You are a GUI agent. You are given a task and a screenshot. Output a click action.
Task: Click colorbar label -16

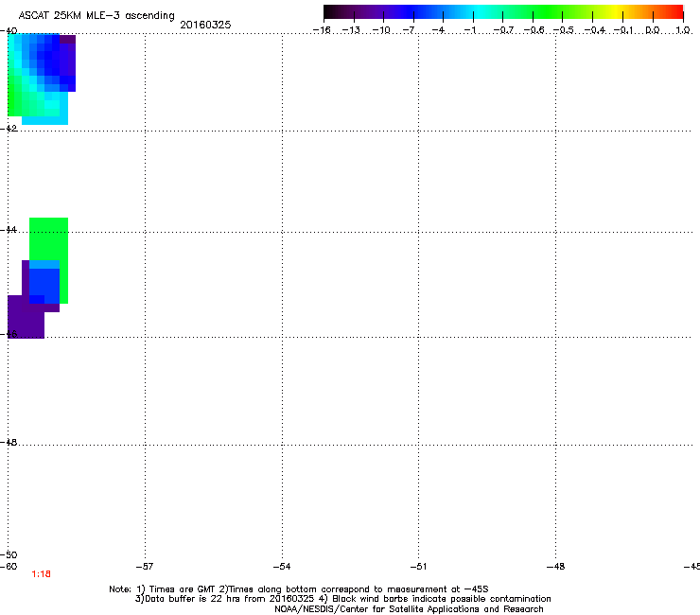[x=322, y=30]
